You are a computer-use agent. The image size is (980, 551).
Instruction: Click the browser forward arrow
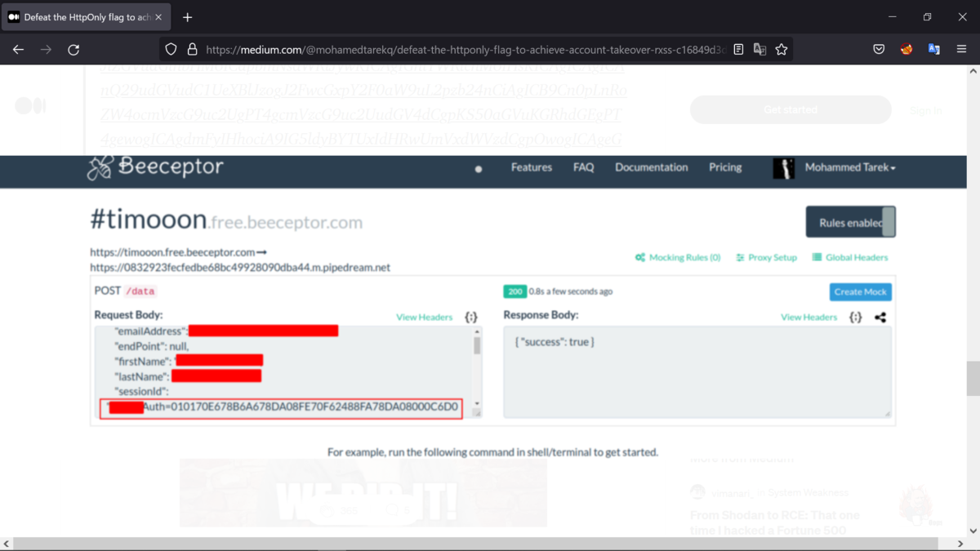pyautogui.click(x=46, y=50)
